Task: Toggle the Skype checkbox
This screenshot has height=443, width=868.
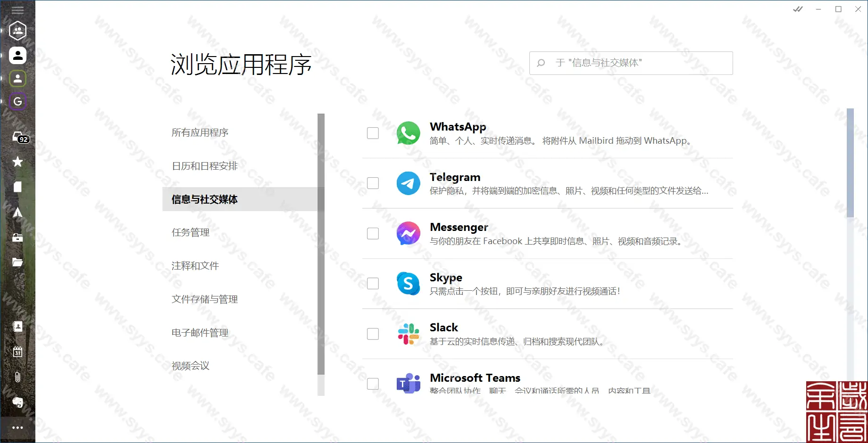Action: (373, 284)
